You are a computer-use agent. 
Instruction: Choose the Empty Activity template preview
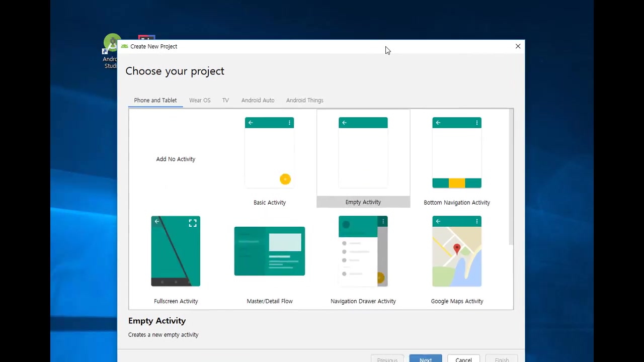pos(363,153)
